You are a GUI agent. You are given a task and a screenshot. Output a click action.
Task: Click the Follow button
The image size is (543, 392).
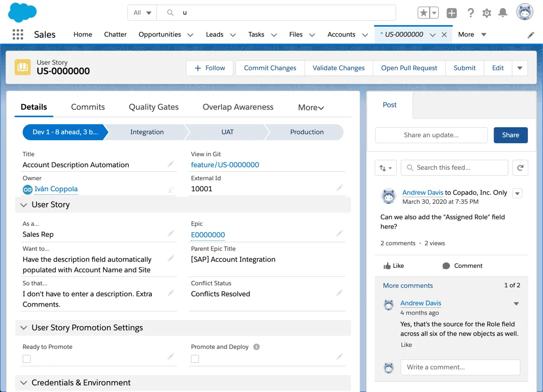[x=210, y=68]
